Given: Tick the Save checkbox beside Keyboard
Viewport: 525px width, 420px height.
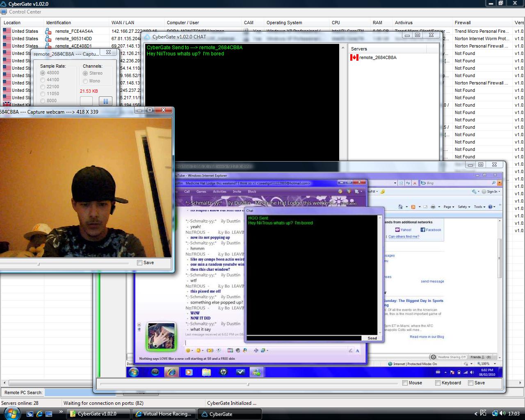Looking at the screenshot, I should coord(470,383).
